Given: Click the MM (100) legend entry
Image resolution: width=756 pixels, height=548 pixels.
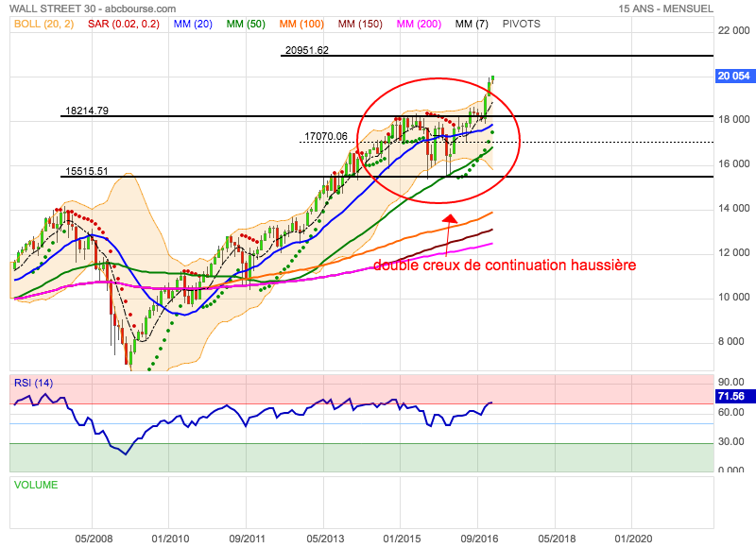Looking at the screenshot, I should (301, 24).
